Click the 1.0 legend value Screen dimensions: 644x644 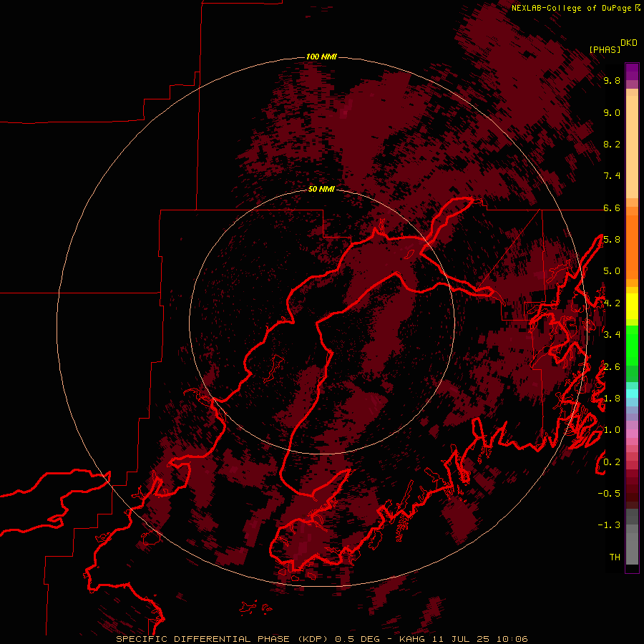pyautogui.click(x=612, y=430)
